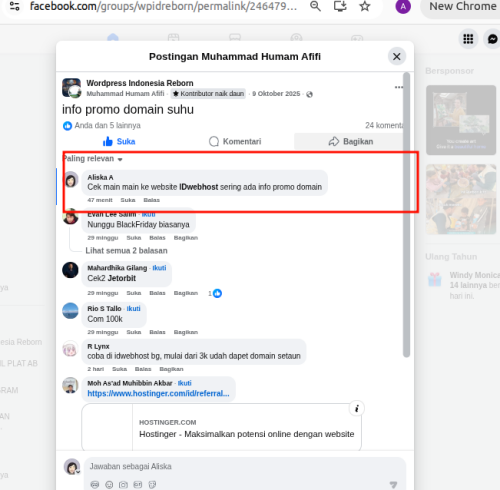Click the link preview info icon
This screenshot has height=490, width=500.
357,408
